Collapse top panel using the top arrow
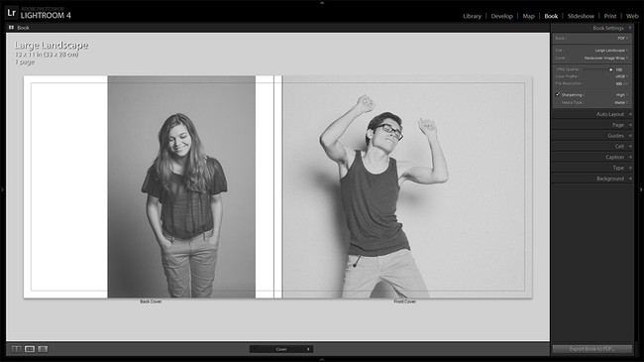644x362 pixels. coord(322,2)
